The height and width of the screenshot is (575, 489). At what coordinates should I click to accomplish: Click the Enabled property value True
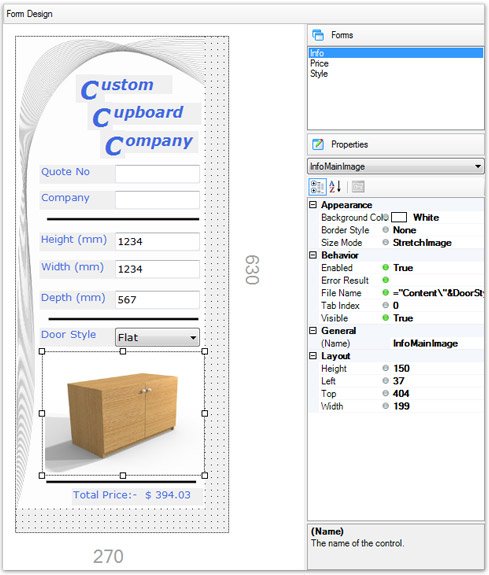(403, 268)
